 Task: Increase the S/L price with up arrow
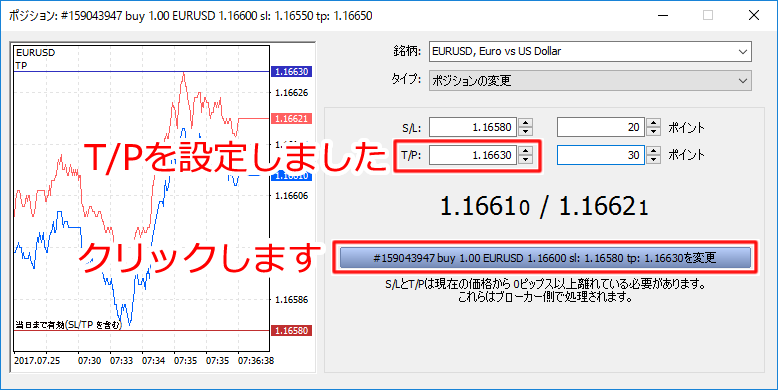525,123
